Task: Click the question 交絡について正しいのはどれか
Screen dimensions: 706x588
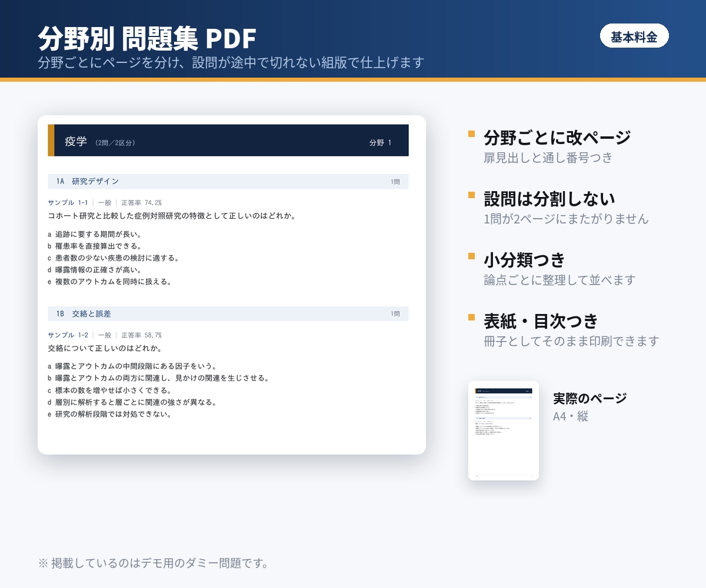Action: click(x=105, y=348)
